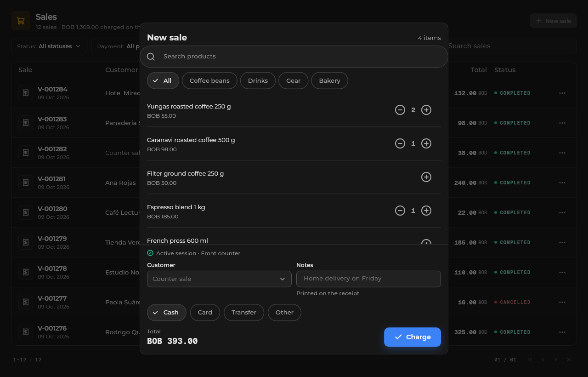Go to the first page of sales
Viewport: 588px width, 377px height.
coord(530,360)
